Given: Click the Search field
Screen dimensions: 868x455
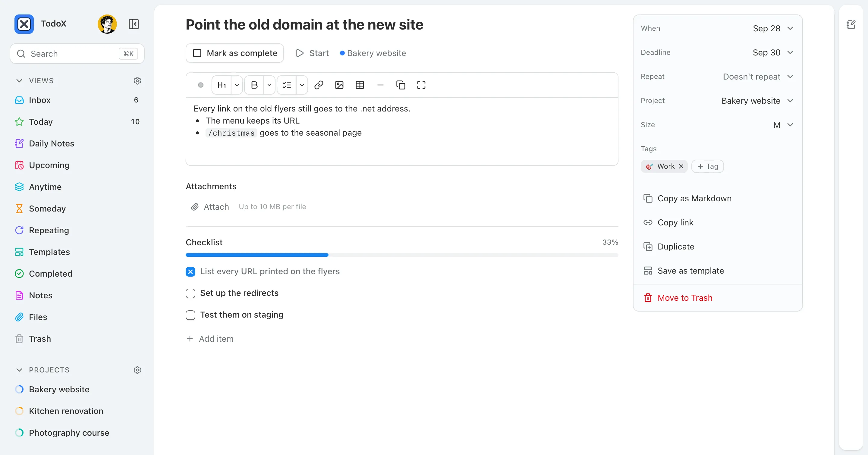Looking at the screenshot, I should coord(77,54).
